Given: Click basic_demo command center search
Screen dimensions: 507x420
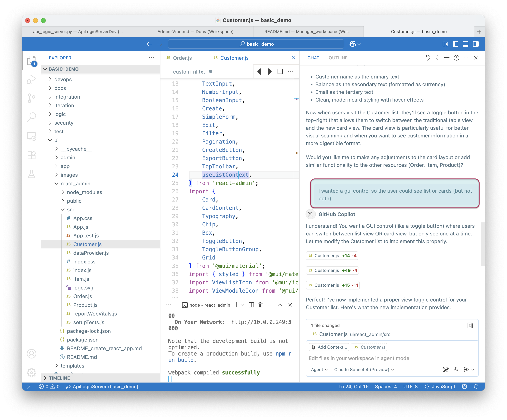Looking at the screenshot, I should pos(256,44).
